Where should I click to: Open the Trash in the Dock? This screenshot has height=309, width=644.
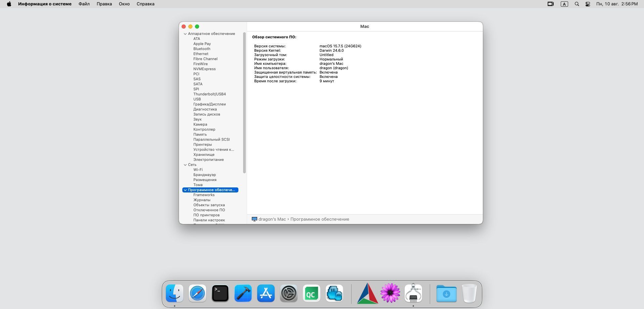point(469,293)
